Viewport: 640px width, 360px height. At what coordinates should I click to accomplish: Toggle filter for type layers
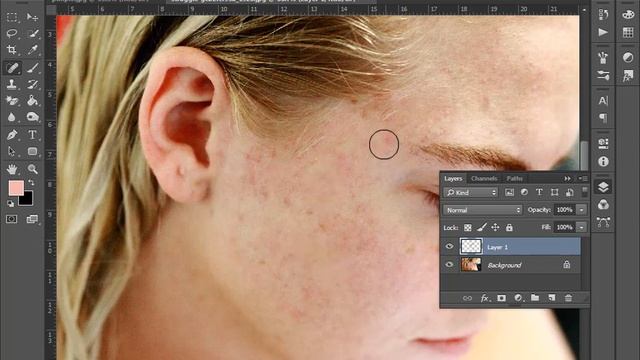pos(539,192)
